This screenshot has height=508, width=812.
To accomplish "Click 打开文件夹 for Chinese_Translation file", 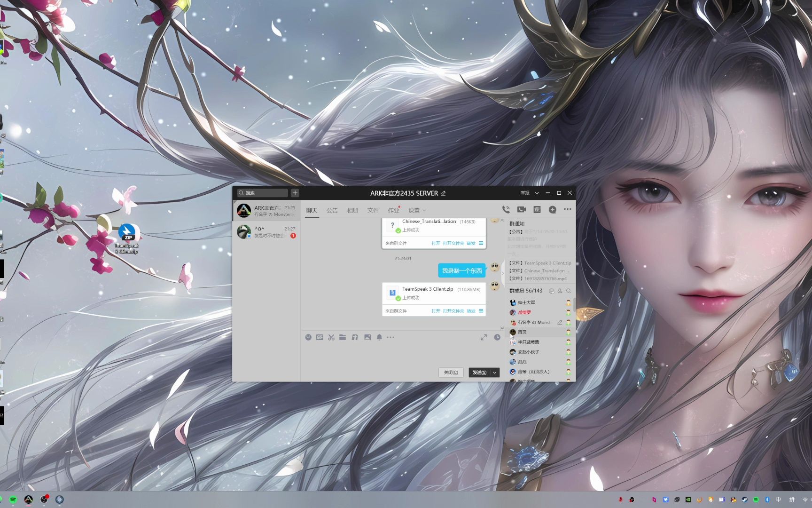I will [453, 243].
